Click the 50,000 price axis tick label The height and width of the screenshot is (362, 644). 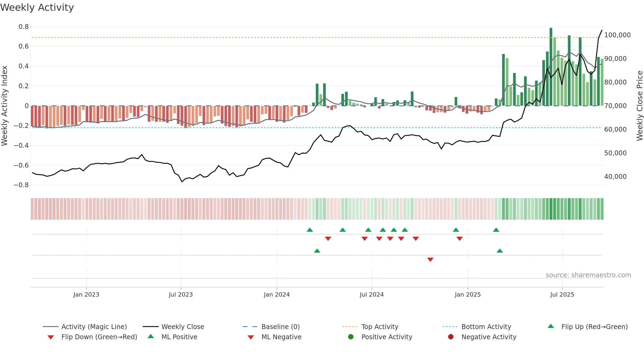(615, 153)
